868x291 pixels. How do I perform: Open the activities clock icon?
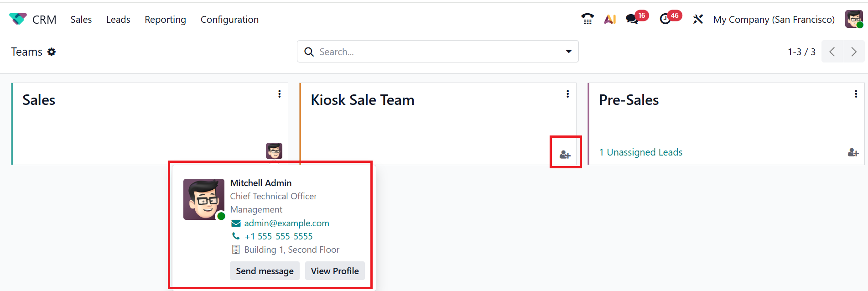coord(665,19)
